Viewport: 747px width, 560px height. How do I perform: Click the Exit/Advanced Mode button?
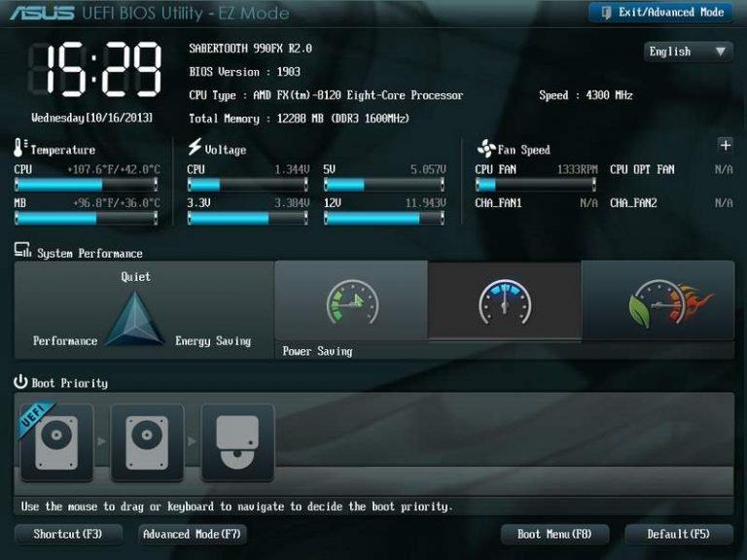pos(661,13)
